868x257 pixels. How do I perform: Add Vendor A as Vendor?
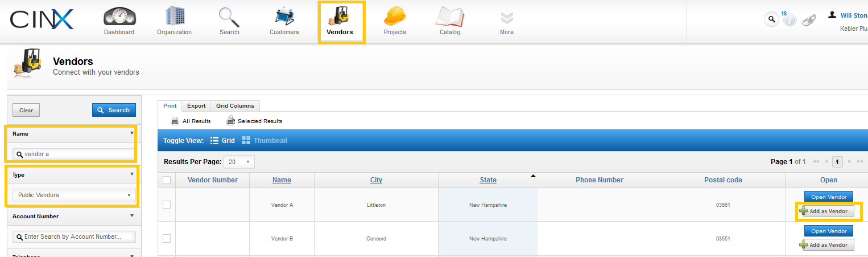tap(826, 211)
